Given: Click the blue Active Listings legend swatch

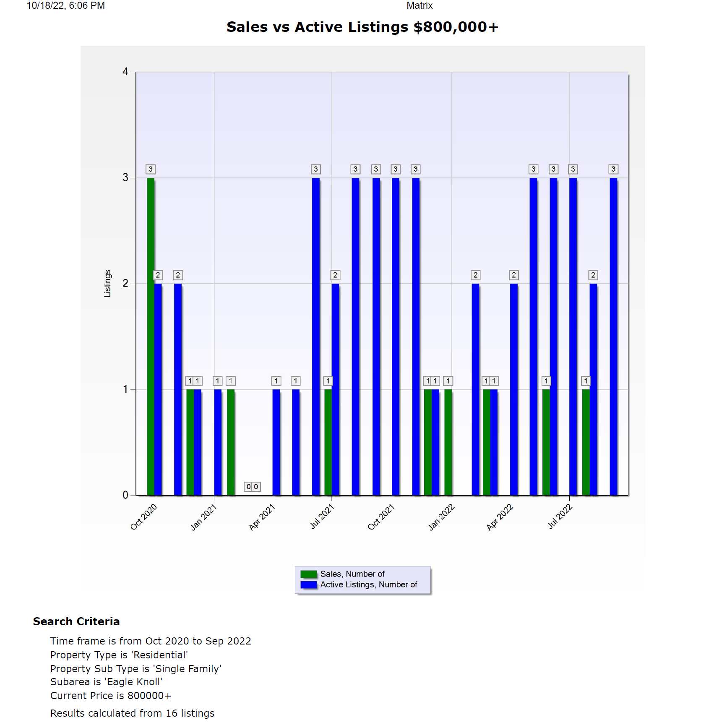Looking at the screenshot, I should [x=309, y=584].
